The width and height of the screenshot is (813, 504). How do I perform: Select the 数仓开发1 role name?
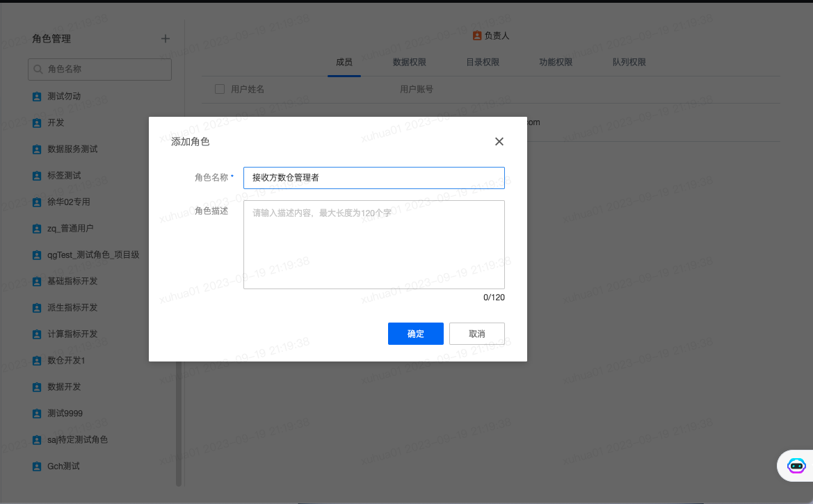click(66, 361)
